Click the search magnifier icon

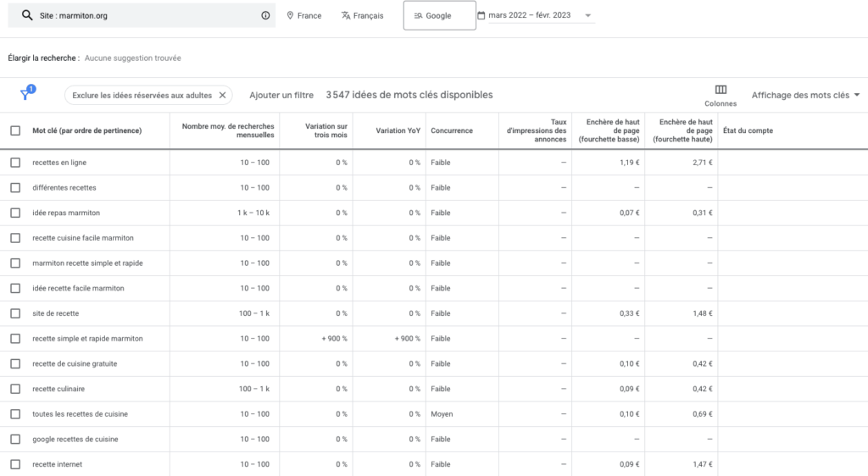click(27, 15)
